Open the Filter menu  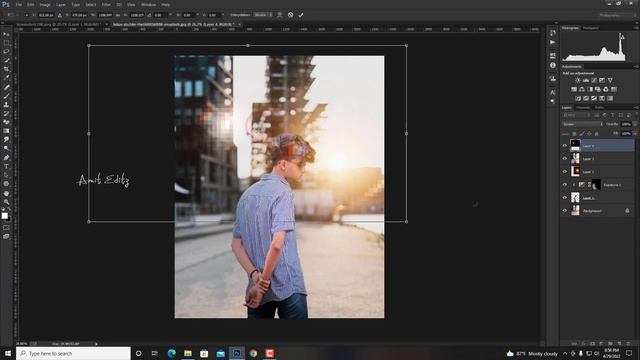coord(106,4)
